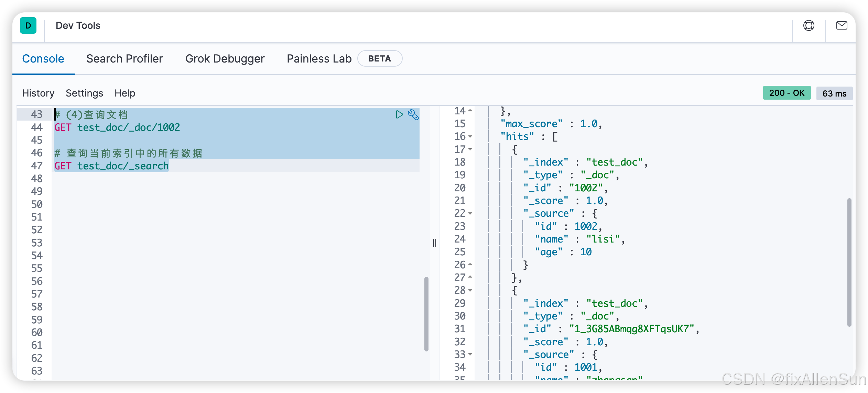Click the help lifebuoy icon in header
The width and height of the screenshot is (868, 393).
[x=809, y=26]
